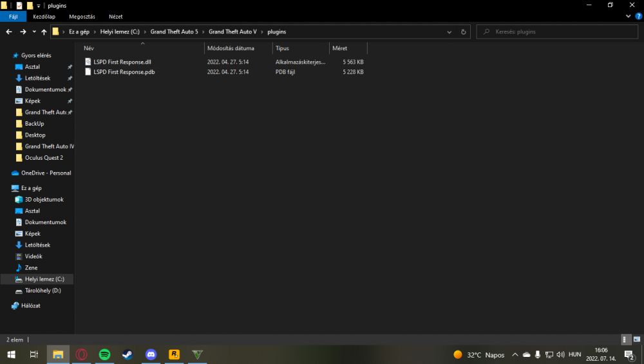Open the BackUp folder in sidebar
The image size is (644, 364).
[x=34, y=124]
